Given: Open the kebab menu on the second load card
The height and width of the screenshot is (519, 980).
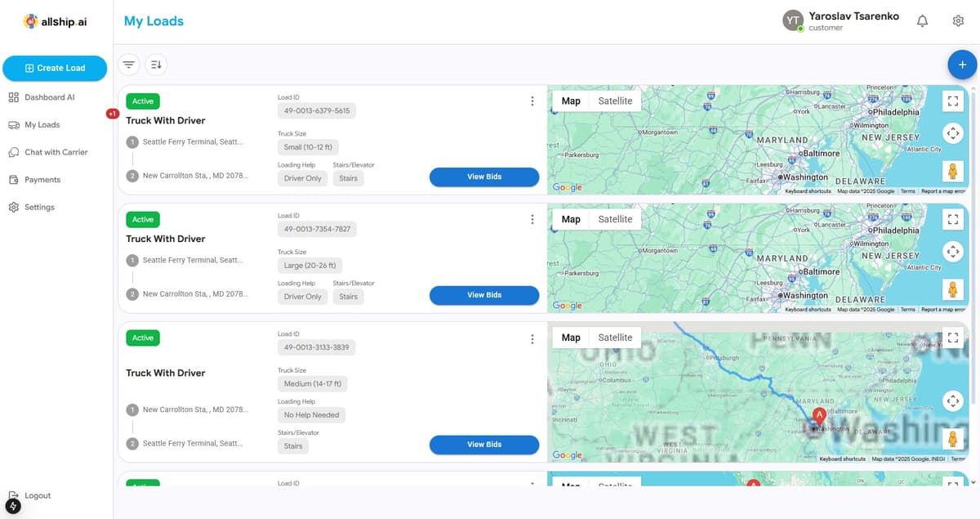Looking at the screenshot, I should coord(532,219).
